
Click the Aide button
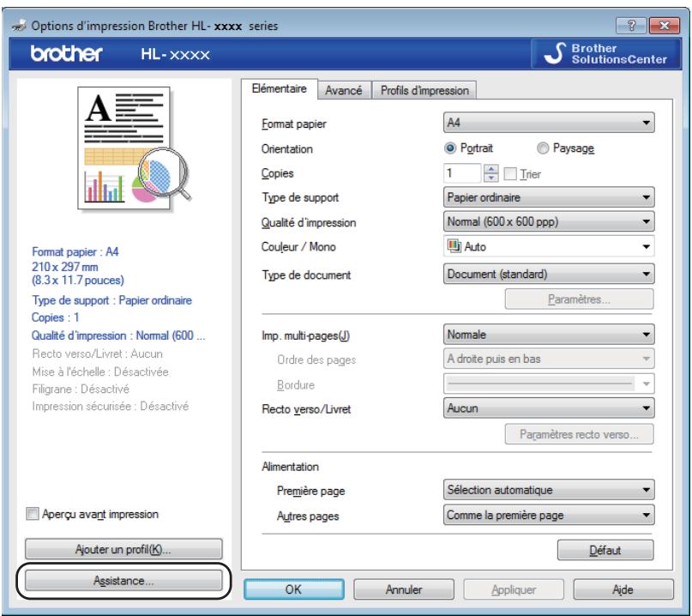coord(623,589)
